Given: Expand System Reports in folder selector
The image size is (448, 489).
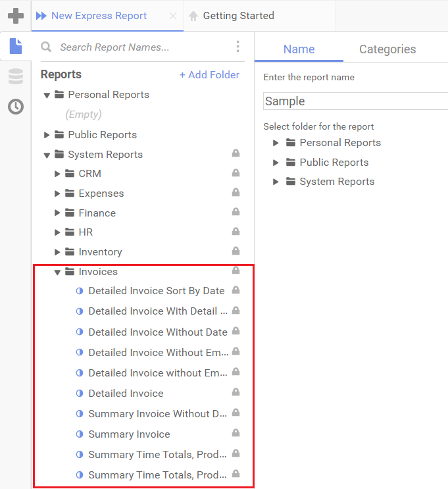Looking at the screenshot, I should click(276, 182).
